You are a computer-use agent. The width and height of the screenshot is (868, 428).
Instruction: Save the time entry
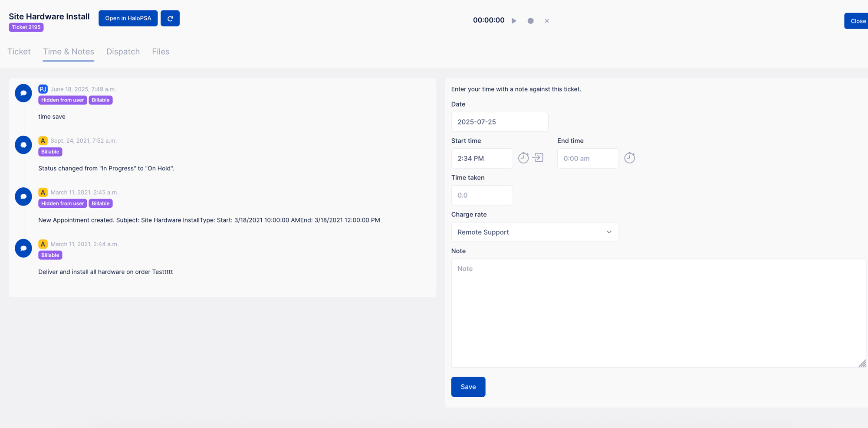(x=468, y=386)
